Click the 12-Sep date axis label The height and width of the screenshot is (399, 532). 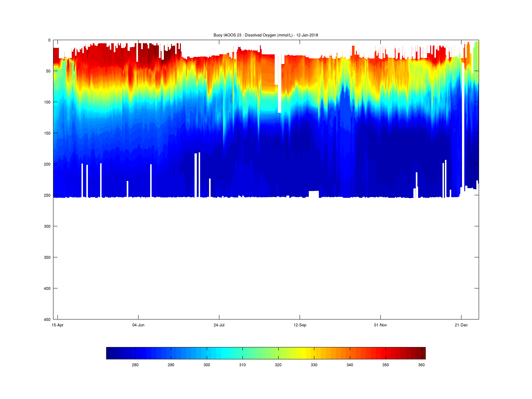(300, 325)
